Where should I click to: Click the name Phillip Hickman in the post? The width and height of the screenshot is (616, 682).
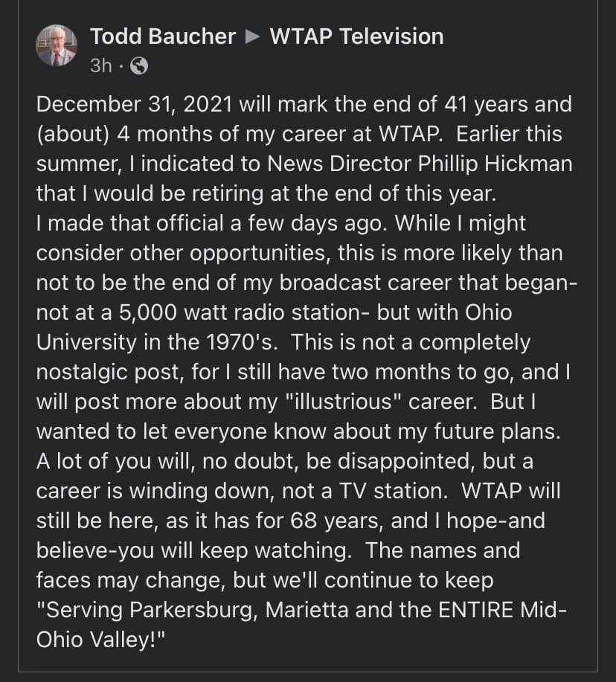(x=495, y=164)
